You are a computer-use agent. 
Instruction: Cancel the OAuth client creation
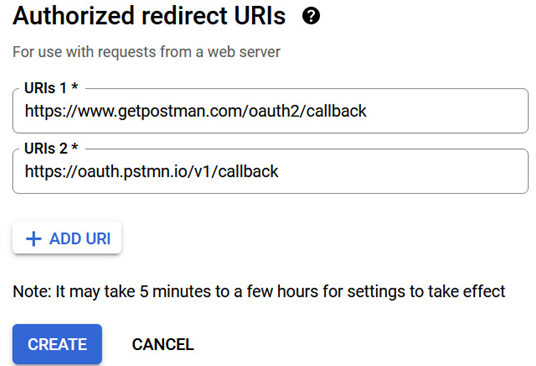click(x=163, y=344)
